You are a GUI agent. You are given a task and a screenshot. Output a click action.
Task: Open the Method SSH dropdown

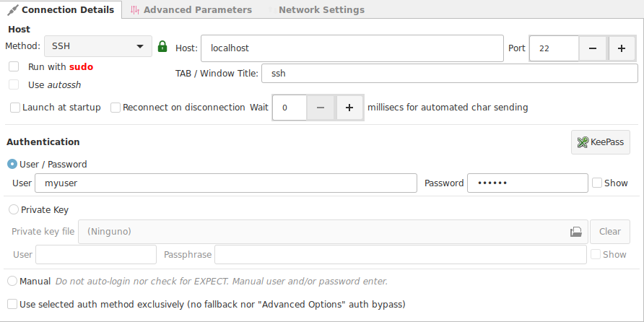[97, 46]
